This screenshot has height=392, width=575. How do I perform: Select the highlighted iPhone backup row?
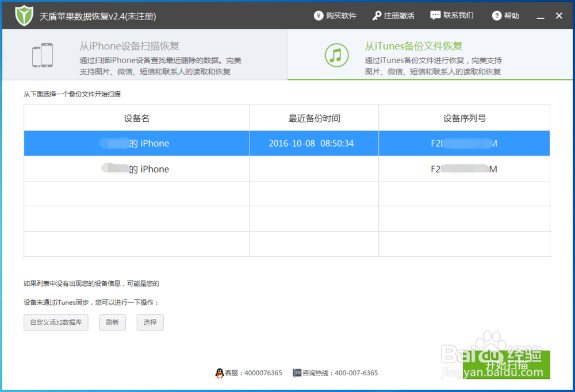136,143
